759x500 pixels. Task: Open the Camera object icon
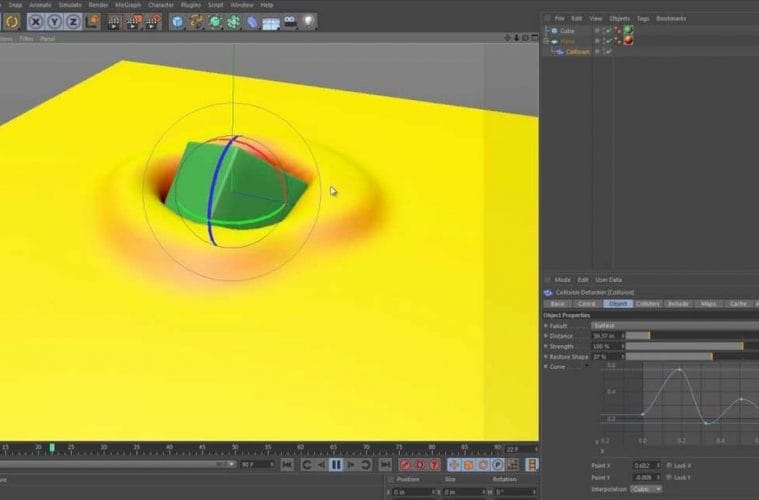290,21
